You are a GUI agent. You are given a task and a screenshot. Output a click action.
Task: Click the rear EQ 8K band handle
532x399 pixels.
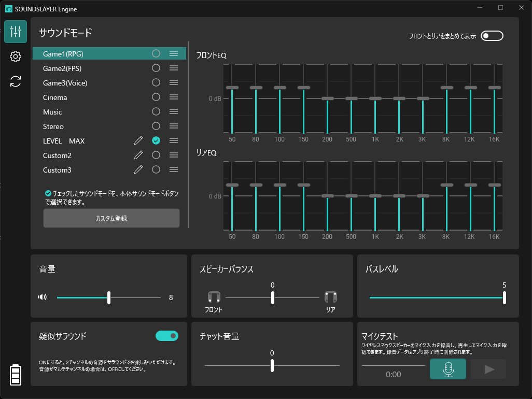[x=447, y=185]
